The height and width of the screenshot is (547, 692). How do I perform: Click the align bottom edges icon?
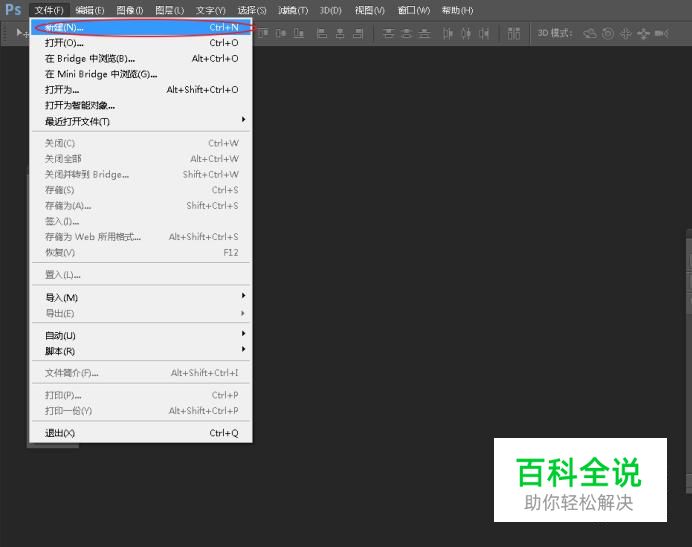click(299, 33)
